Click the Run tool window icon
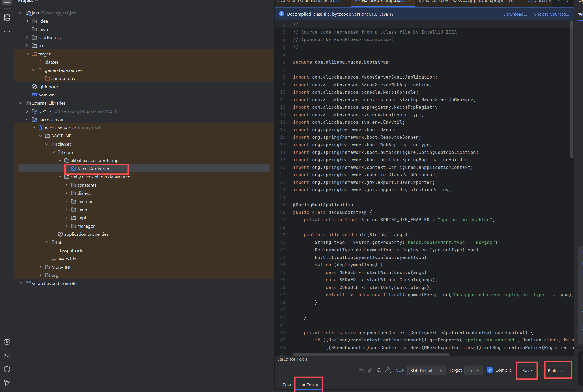This screenshot has height=392, width=583. pos(7,342)
